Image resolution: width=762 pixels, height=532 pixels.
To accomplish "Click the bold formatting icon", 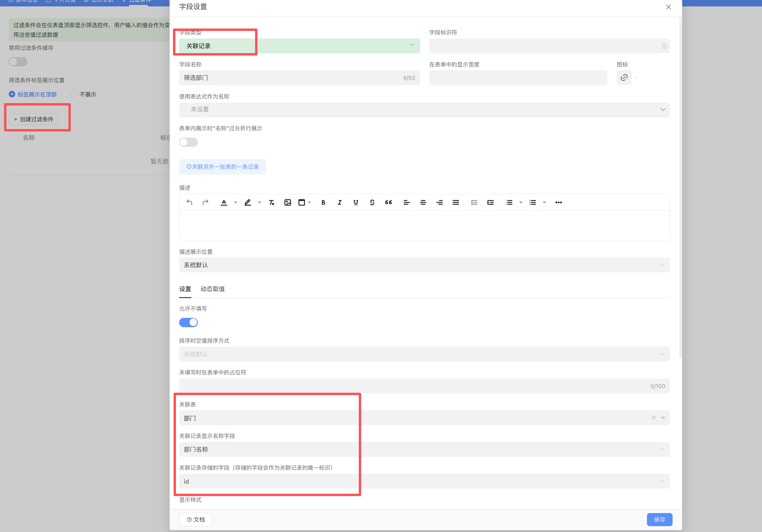I will tap(323, 202).
